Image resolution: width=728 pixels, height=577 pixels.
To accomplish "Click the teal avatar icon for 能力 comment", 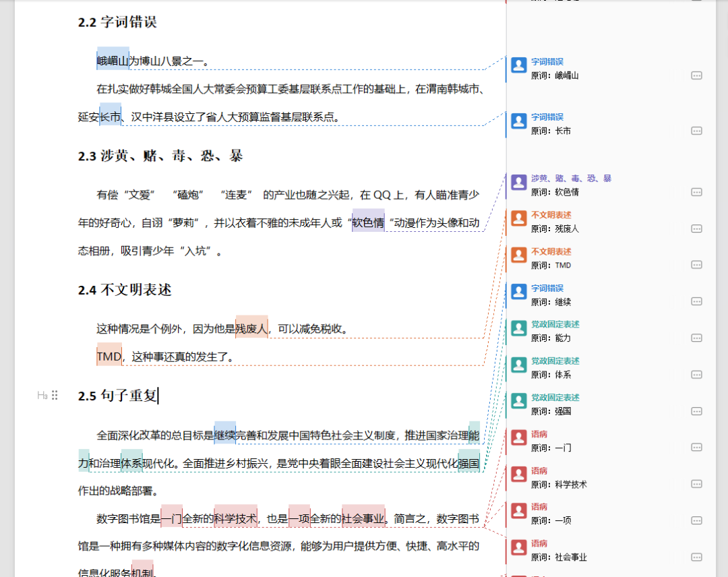I will 518,328.
